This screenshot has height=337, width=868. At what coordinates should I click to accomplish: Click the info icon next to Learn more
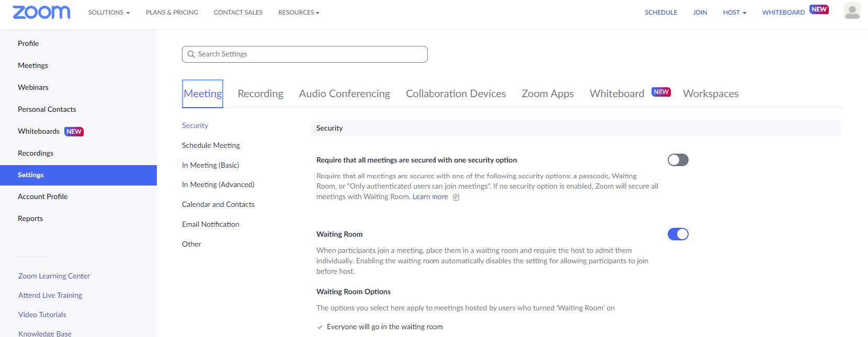coord(456,197)
